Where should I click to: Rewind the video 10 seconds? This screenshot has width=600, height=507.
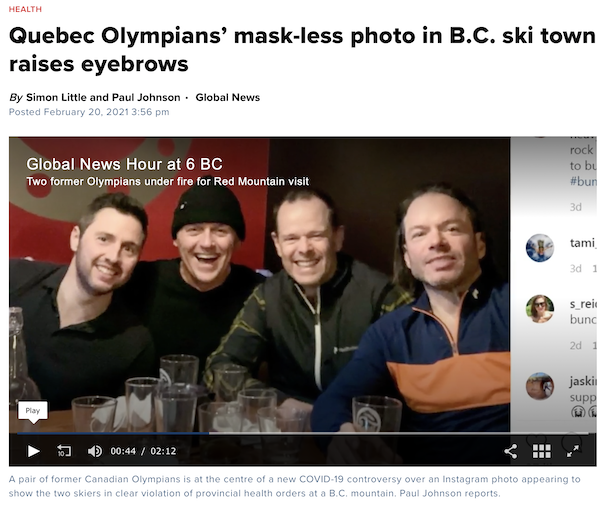pos(64,451)
